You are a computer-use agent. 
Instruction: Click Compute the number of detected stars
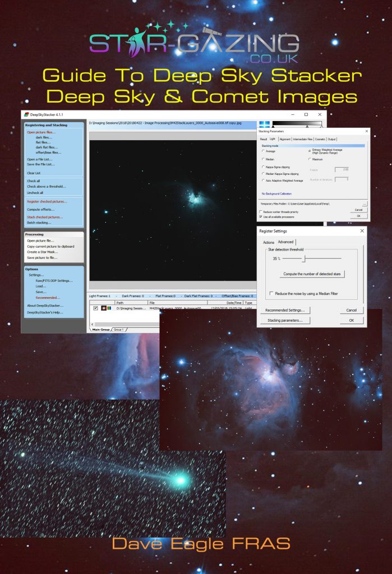[312, 274]
